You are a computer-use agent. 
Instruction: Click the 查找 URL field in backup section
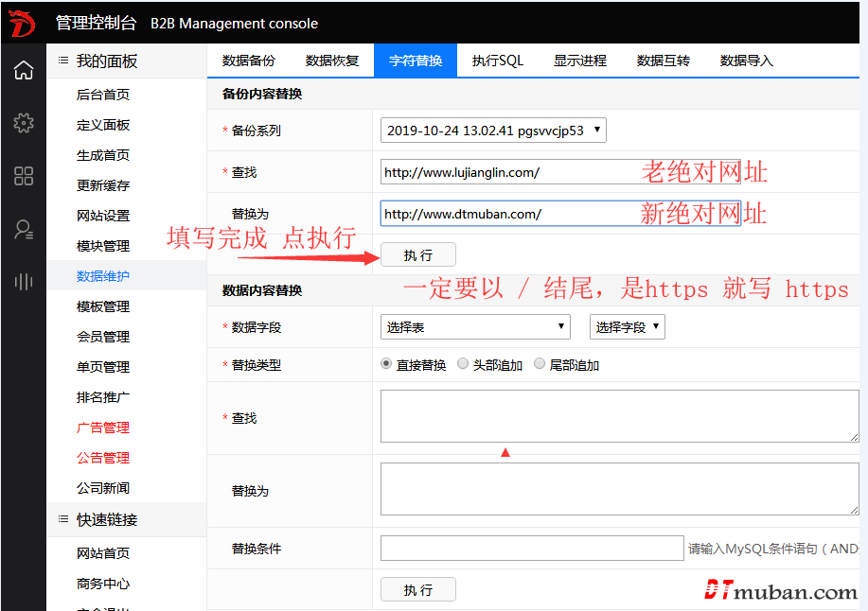[508, 172]
